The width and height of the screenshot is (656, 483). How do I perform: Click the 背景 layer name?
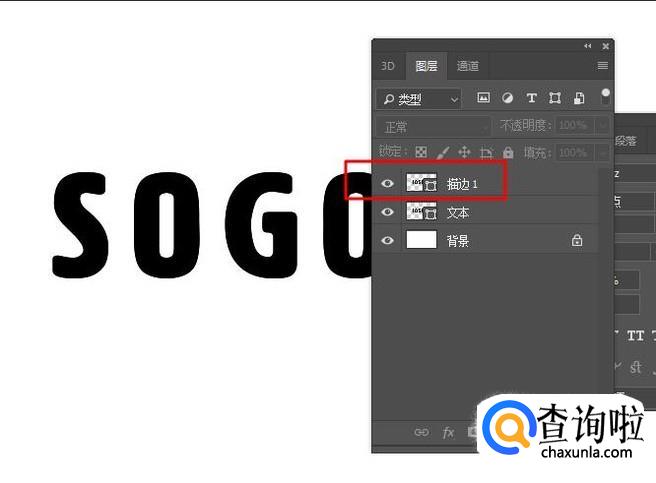[458, 241]
